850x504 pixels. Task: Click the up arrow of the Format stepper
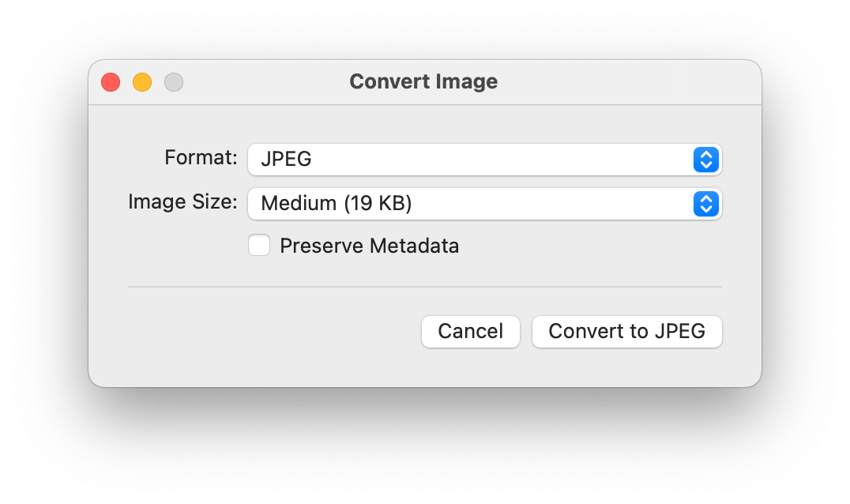(x=705, y=155)
